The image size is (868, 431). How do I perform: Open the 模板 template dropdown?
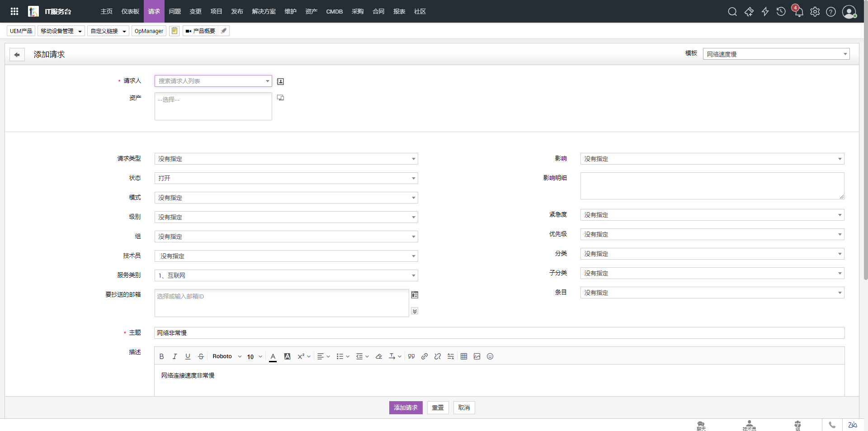click(x=776, y=54)
